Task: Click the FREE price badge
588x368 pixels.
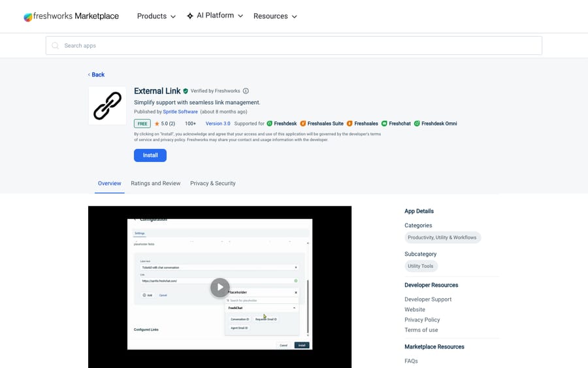Action: click(x=142, y=124)
